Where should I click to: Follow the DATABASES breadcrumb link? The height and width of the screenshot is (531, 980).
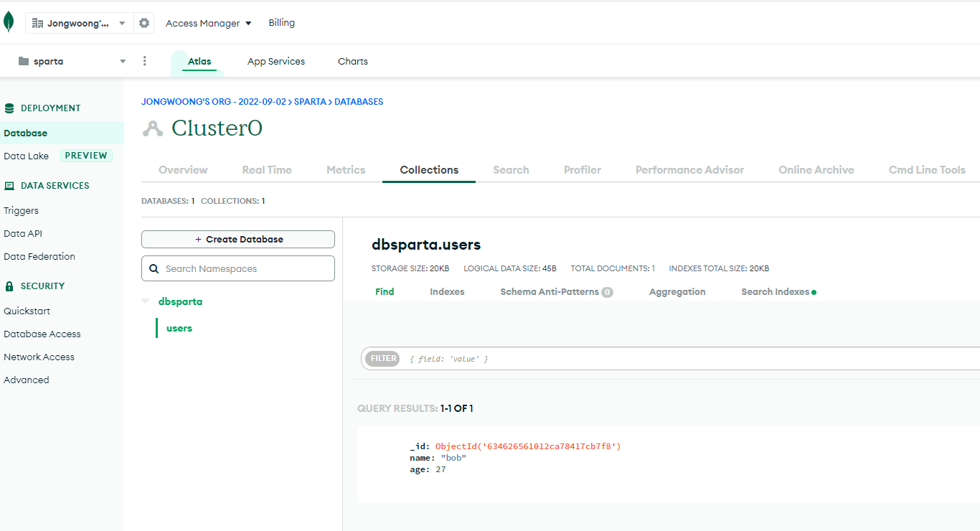click(359, 102)
